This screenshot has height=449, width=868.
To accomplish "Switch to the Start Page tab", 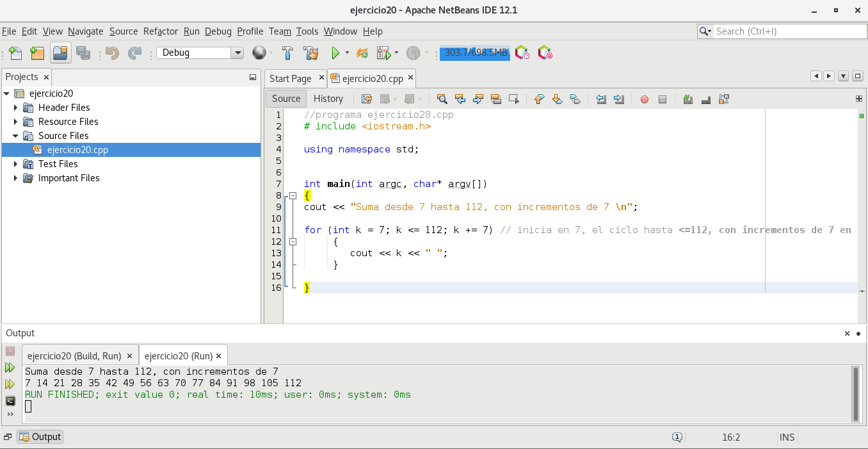I will [x=290, y=79].
